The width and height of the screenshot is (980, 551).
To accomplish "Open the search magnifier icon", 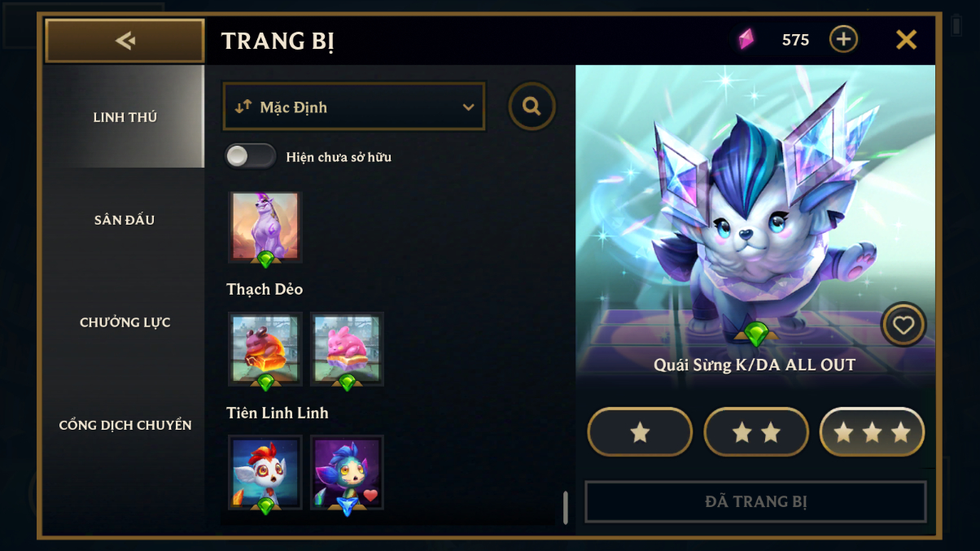I will (532, 107).
